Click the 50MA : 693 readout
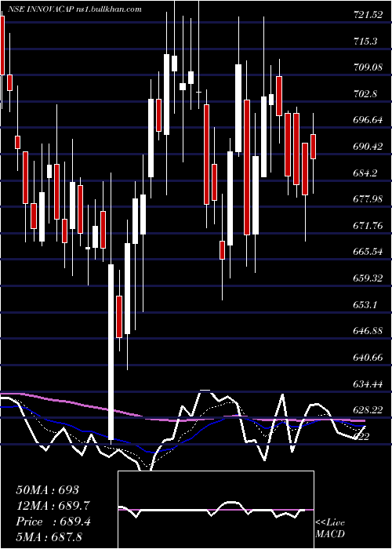The width and height of the screenshot is (392, 549). [x=48, y=490]
